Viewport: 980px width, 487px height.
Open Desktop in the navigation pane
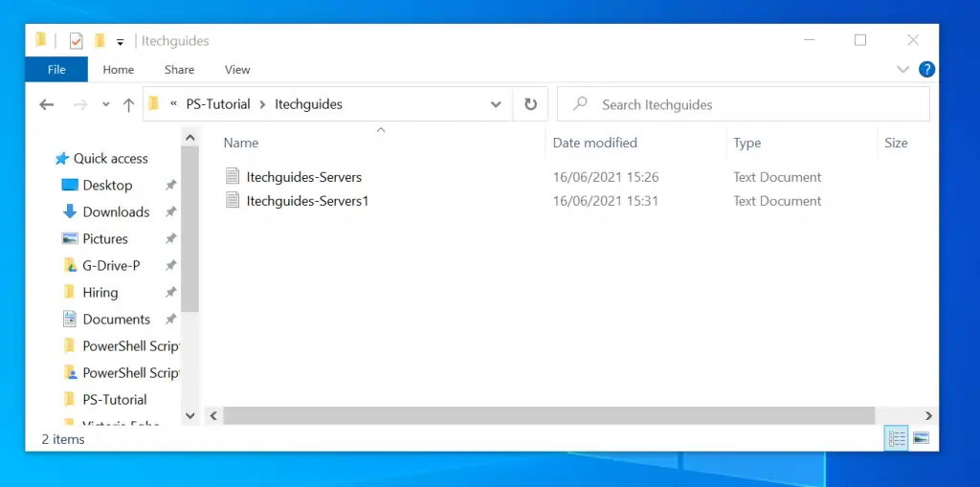point(107,186)
